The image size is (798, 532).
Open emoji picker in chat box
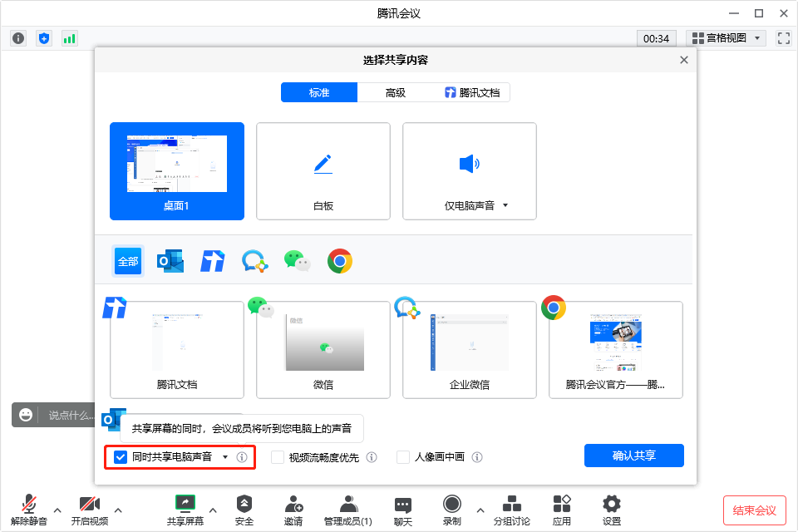26,415
